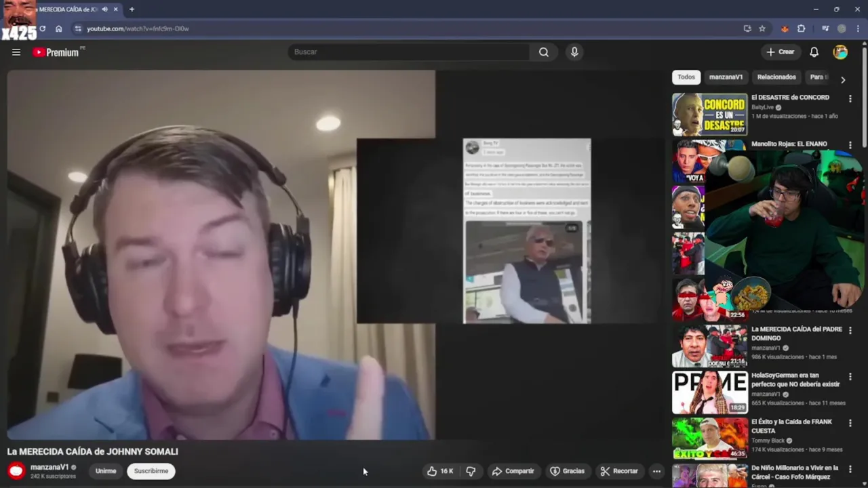Open a new browser tab
The image size is (868, 488).
(132, 9)
